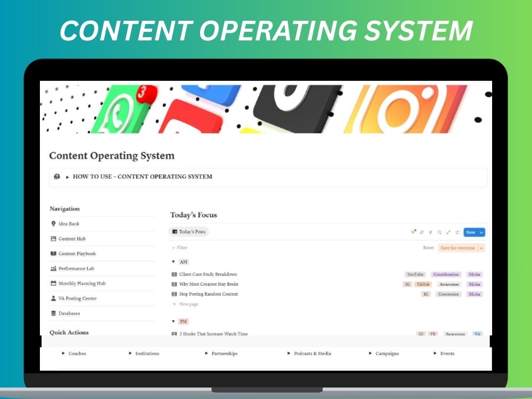Click the automations lightning bolt icon
The height and width of the screenshot is (399, 532).
pyautogui.click(x=430, y=232)
